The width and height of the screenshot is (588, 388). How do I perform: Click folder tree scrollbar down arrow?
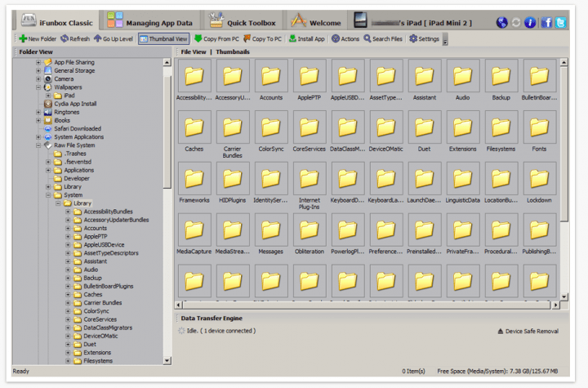click(x=167, y=360)
